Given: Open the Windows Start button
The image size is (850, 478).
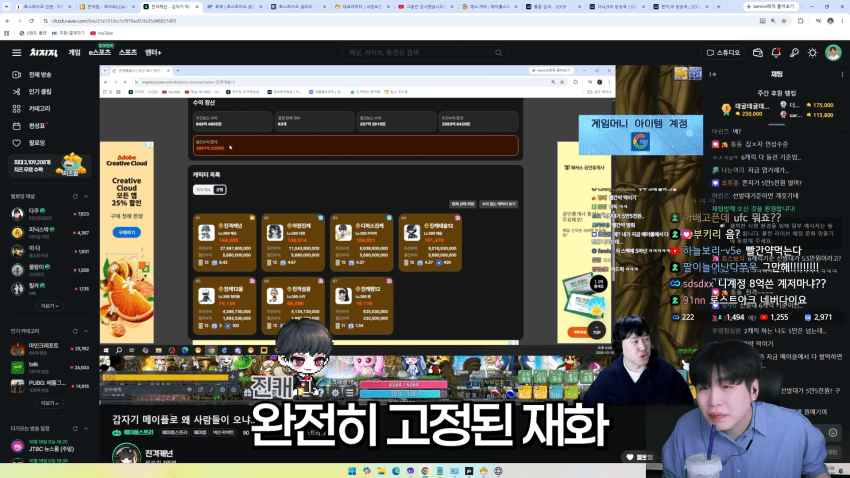Looking at the screenshot, I should 352,471.
